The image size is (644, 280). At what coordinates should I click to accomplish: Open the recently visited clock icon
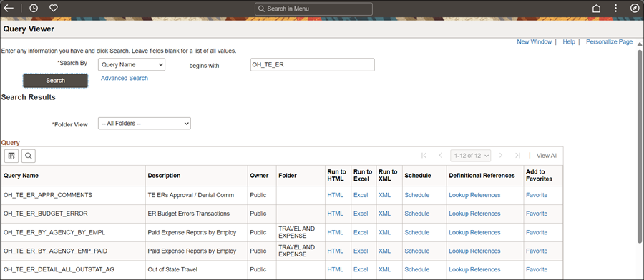(34, 8)
